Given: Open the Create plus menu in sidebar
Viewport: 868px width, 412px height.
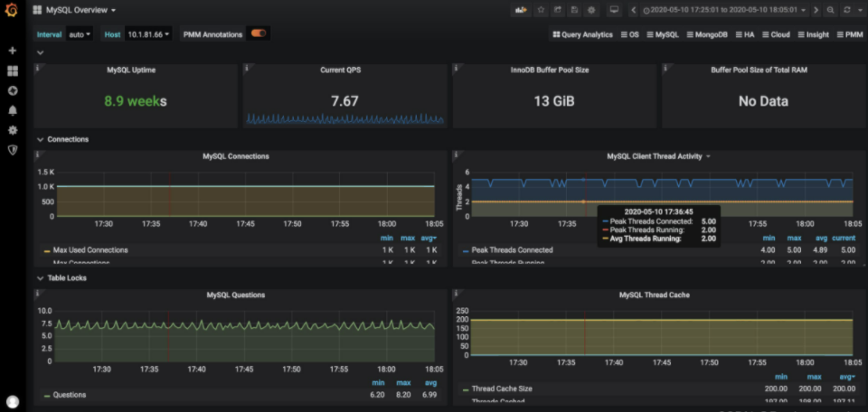Looking at the screenshot, I should click(12, 51).
